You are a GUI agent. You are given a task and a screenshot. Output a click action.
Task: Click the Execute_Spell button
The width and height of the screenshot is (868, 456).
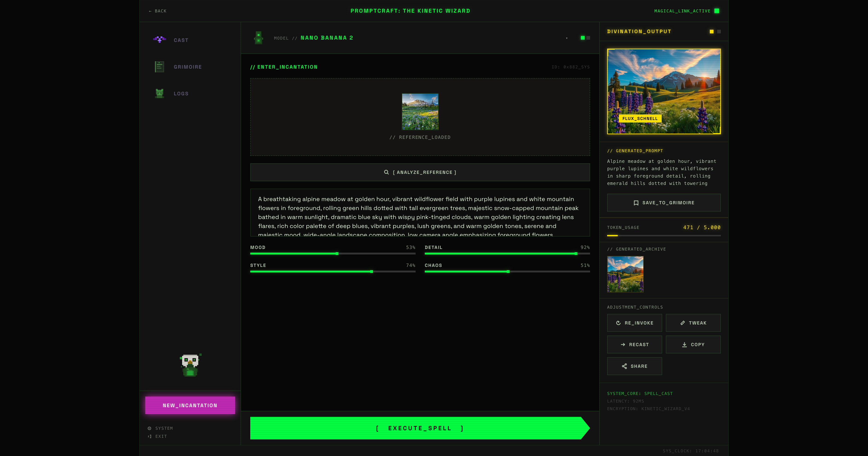coord(420,428)
